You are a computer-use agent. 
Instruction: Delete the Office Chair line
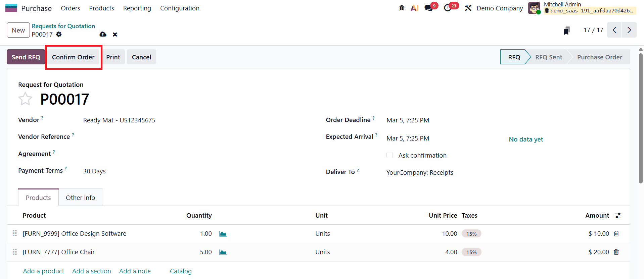616,252
